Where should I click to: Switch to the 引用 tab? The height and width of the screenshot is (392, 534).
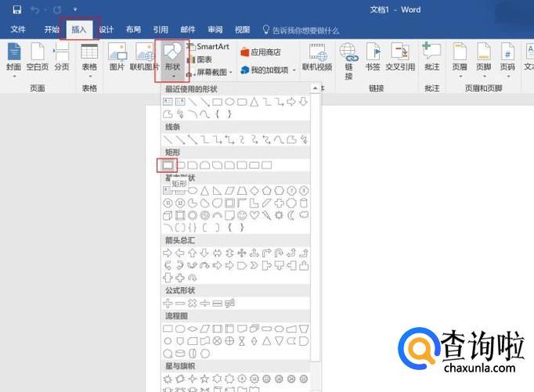(x=161, y=30)
